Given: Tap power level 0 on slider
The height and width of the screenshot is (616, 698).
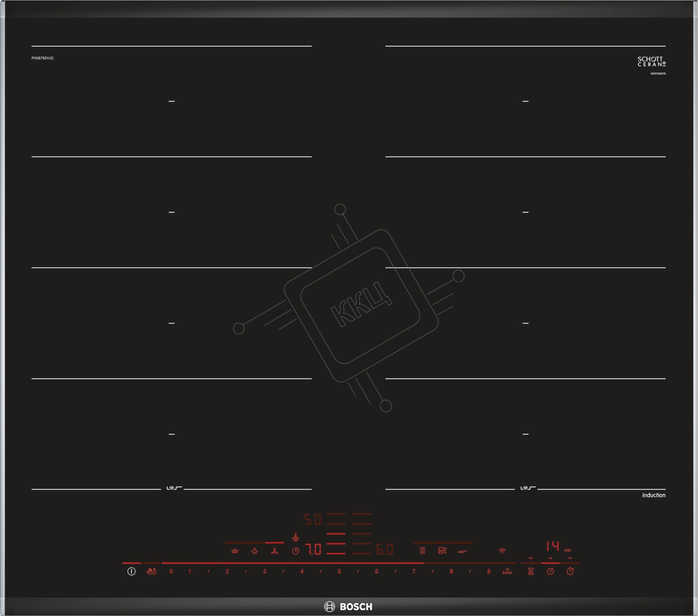Looking at the screenshot, I should pyautogui.click(x=171, y=572).
